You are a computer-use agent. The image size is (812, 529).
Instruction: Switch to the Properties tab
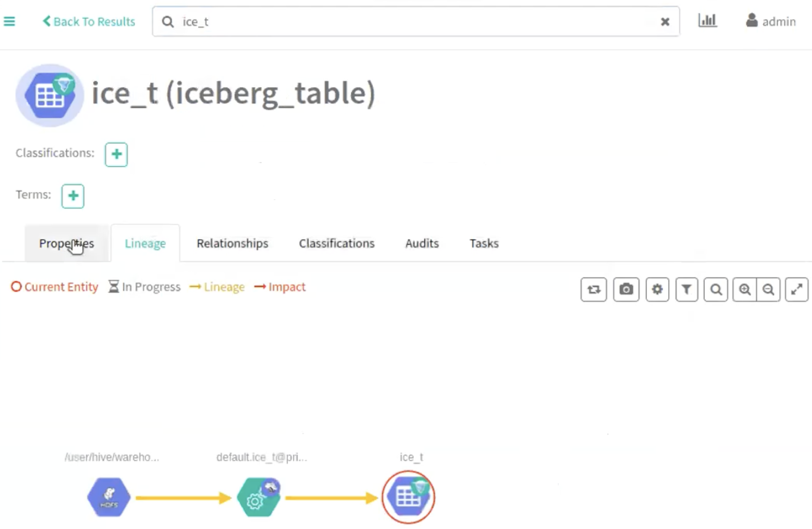(x=66, y=243)
